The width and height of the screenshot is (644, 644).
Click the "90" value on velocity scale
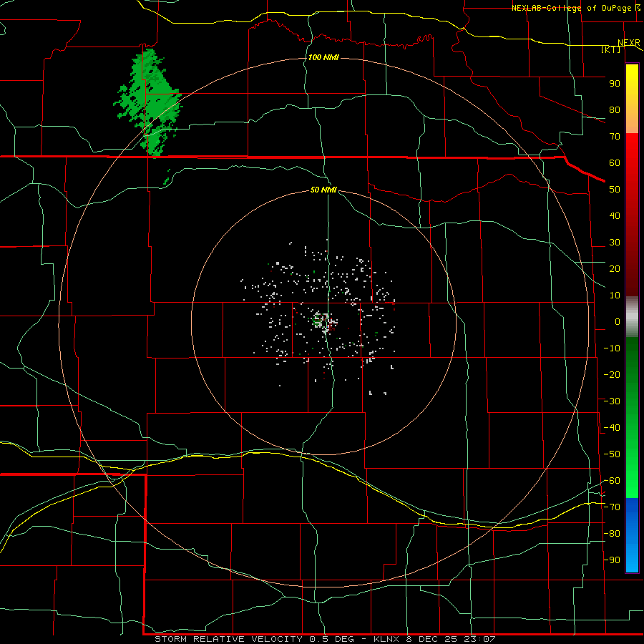point(615,84)
